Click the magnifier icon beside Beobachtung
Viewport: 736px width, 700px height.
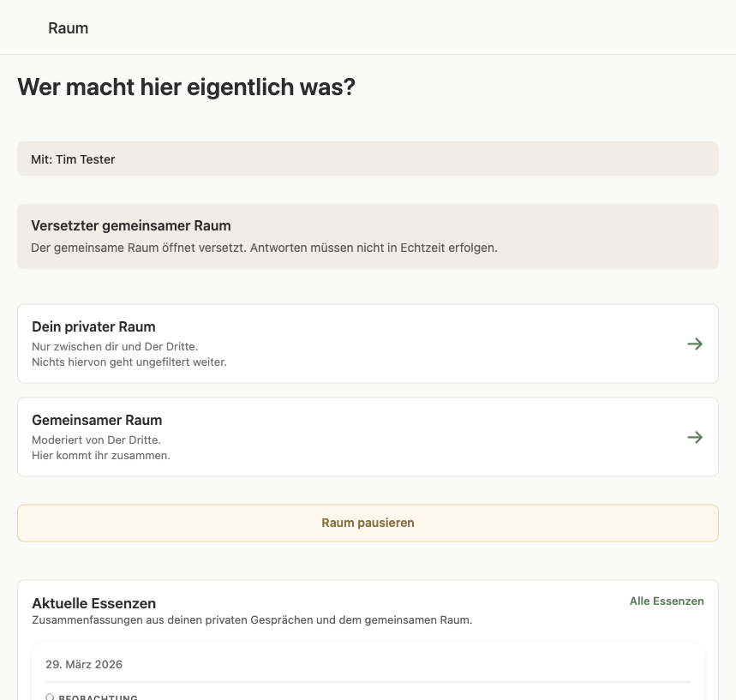[x=50, y=697]
